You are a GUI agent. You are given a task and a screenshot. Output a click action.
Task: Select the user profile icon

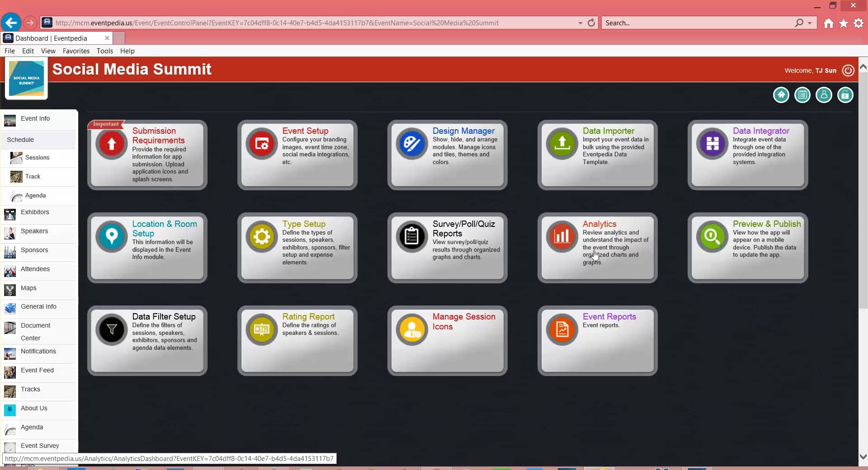point(824,95)
